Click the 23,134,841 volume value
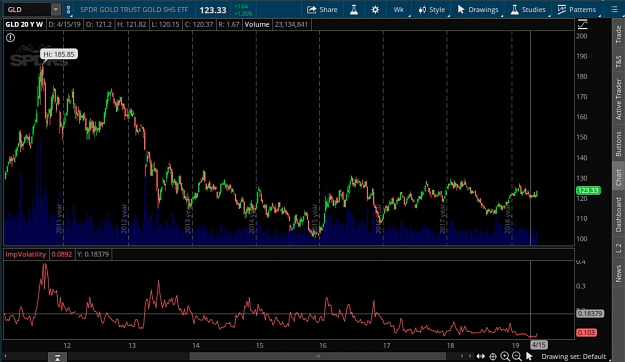 pyautogui.click(x=291, y=24)
